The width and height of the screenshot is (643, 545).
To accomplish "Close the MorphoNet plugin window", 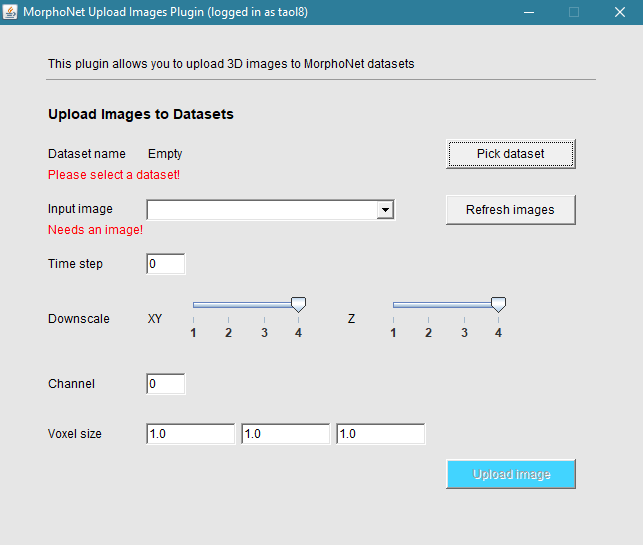I will tap(620, 12).
